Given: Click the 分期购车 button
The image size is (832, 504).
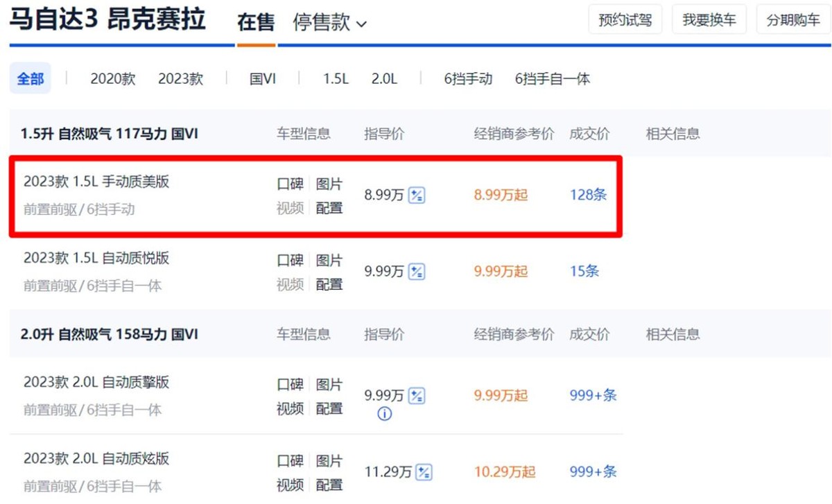Looking at the screenshot, I should pos(792,20).
